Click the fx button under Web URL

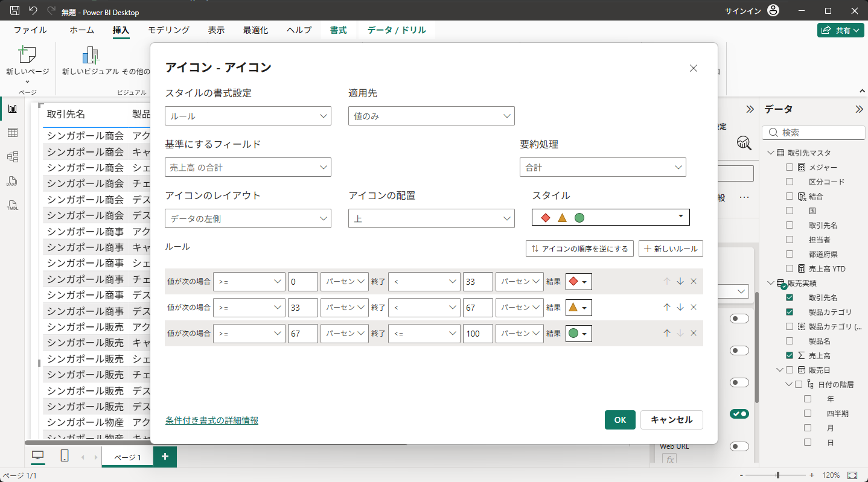[668, 459]
